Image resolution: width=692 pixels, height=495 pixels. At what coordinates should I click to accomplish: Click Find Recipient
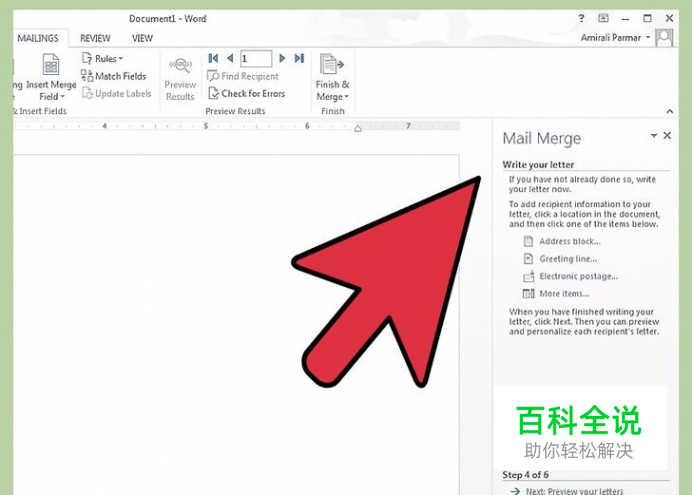point(243,76)
